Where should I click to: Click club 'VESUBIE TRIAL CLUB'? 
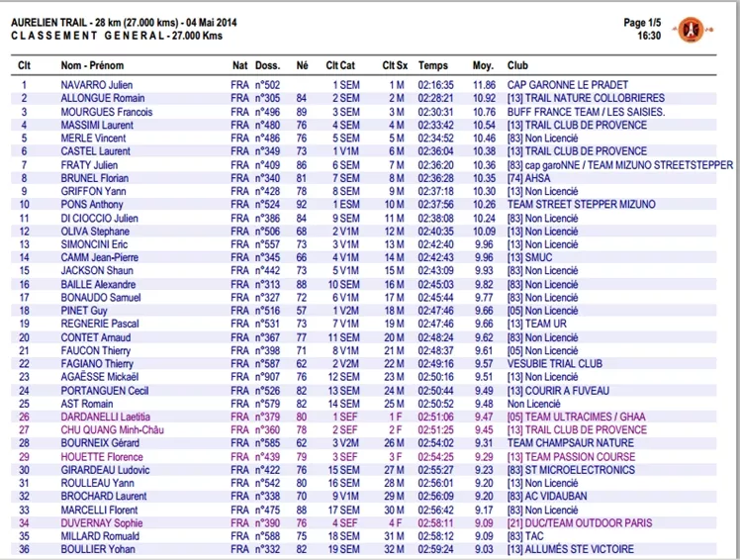[x=555, y=364]
